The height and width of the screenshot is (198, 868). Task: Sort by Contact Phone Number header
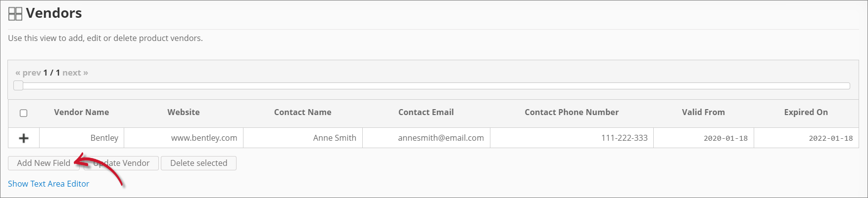pos(572,113)
